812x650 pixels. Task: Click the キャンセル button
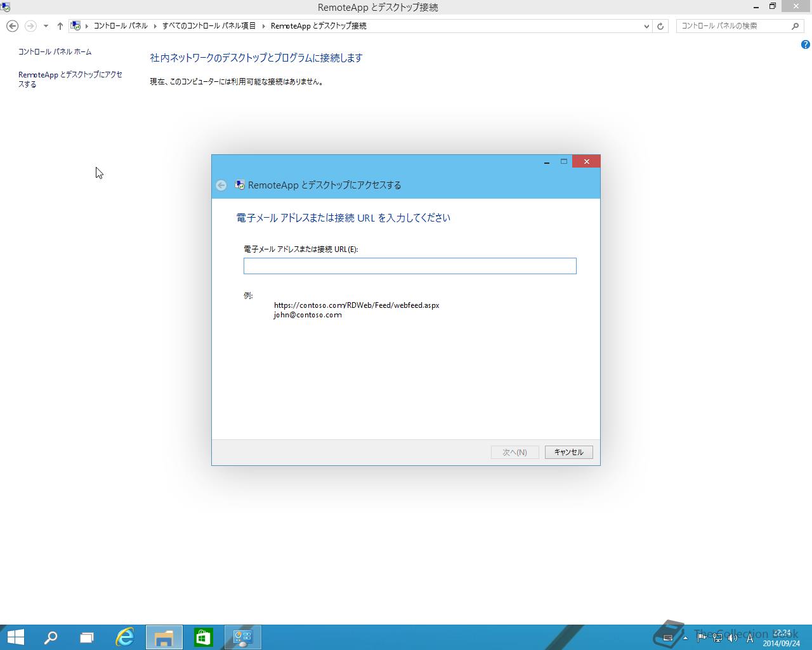pyautogui.click(x=568, y=453)
